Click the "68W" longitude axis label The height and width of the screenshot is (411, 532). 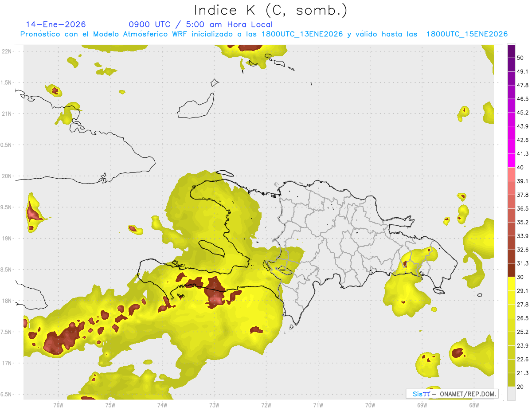click(474, 405)
